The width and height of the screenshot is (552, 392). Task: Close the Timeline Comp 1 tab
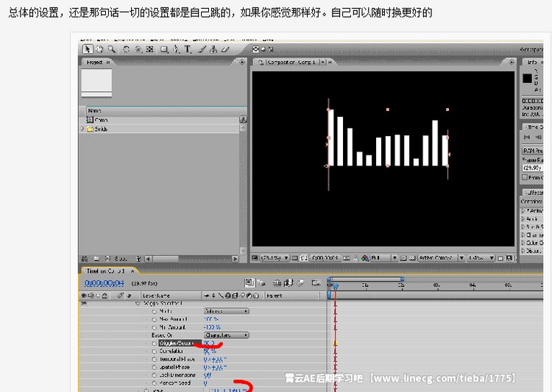tap(132, 271)
